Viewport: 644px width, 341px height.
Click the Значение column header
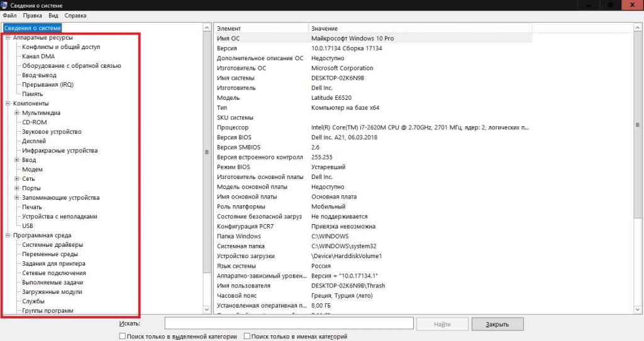420,28
